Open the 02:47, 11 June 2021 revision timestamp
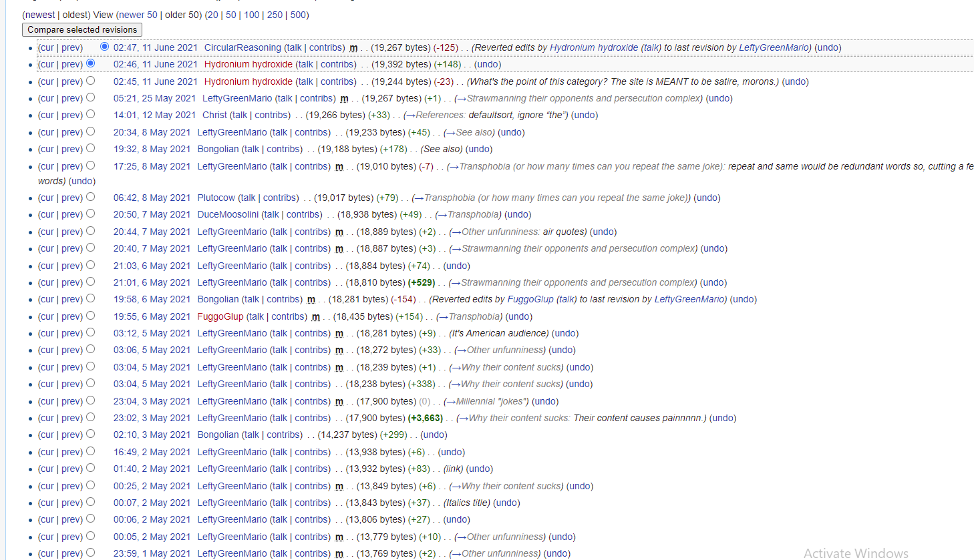 tap(156, 47)
